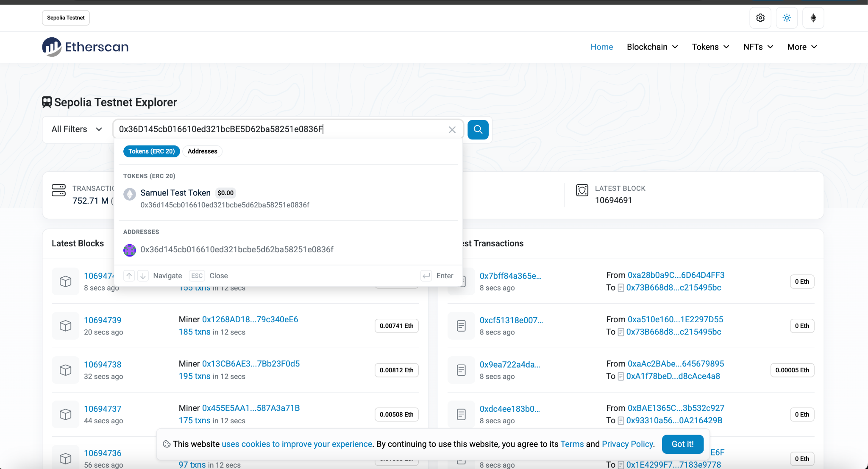Expand the NFTs menu
Image resolution: width=868 pixels, height=469 pixels.
[758, 47]
